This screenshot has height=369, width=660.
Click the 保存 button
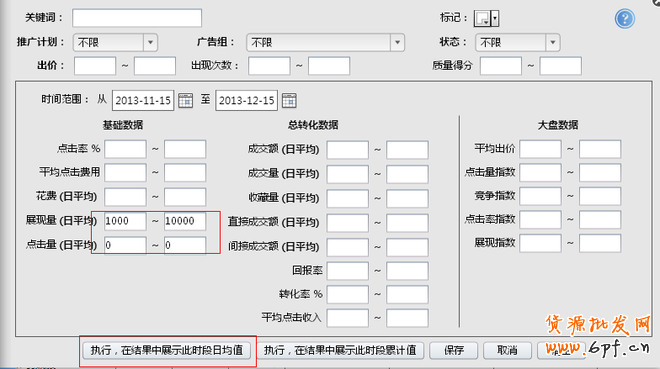pyautogui.click(x=454, y=350)
